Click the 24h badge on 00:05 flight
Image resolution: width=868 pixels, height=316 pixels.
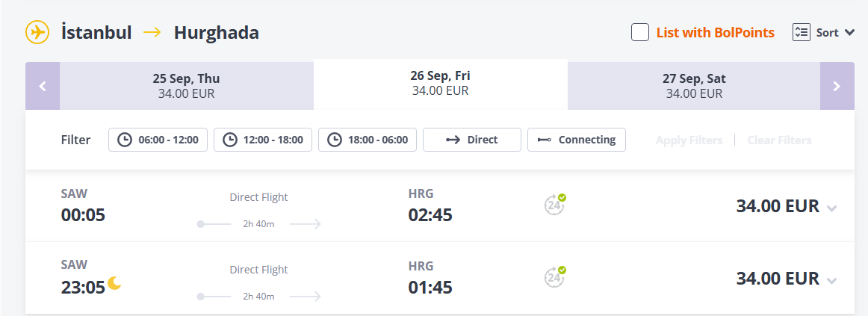(x=555, y=204)
